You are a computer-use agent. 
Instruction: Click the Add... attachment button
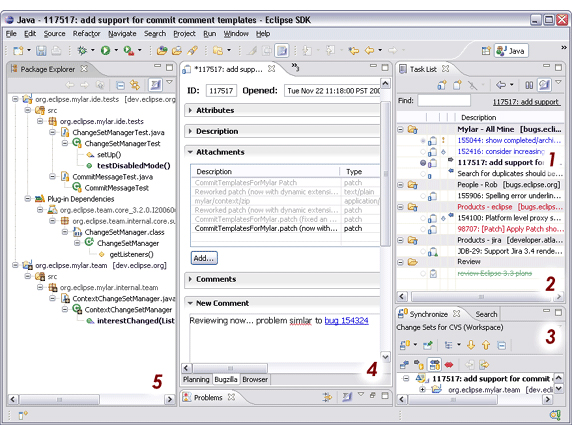(x=204, y=258)
